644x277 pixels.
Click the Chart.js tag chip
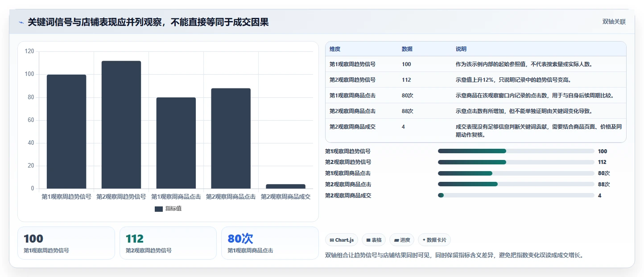click(342, 240)
